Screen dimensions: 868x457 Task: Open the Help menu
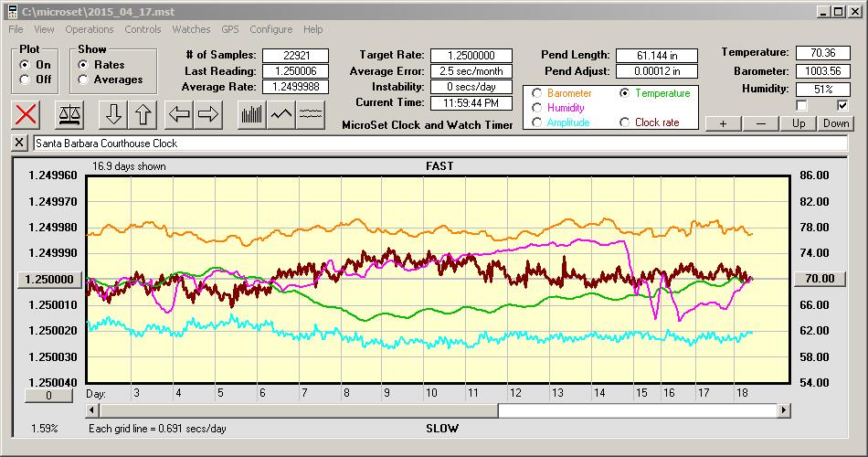click(x=312, y=29)
